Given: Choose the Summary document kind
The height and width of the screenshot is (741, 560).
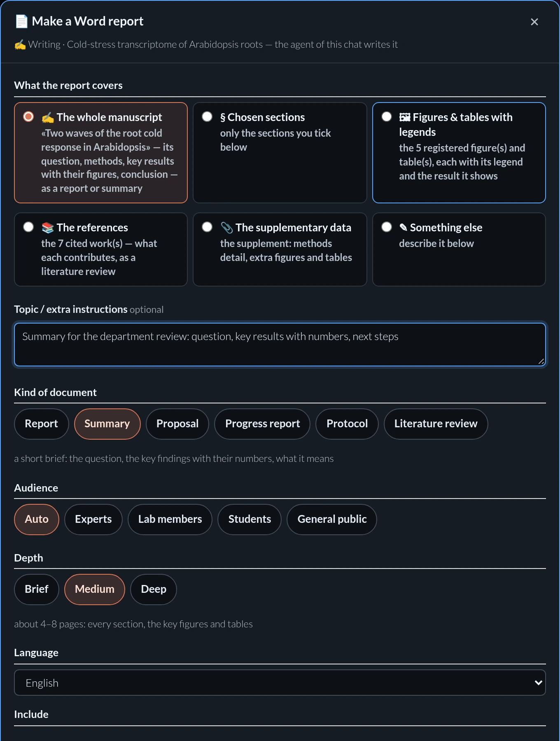Looking at the screenshot, I should tap(107, 424).
